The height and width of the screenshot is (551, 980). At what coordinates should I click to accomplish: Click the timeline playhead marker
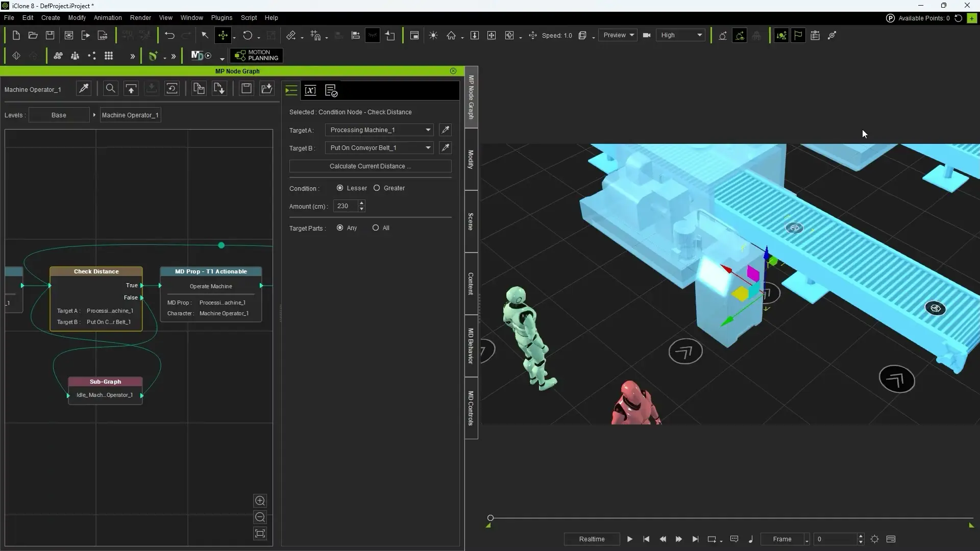point(491,518)
